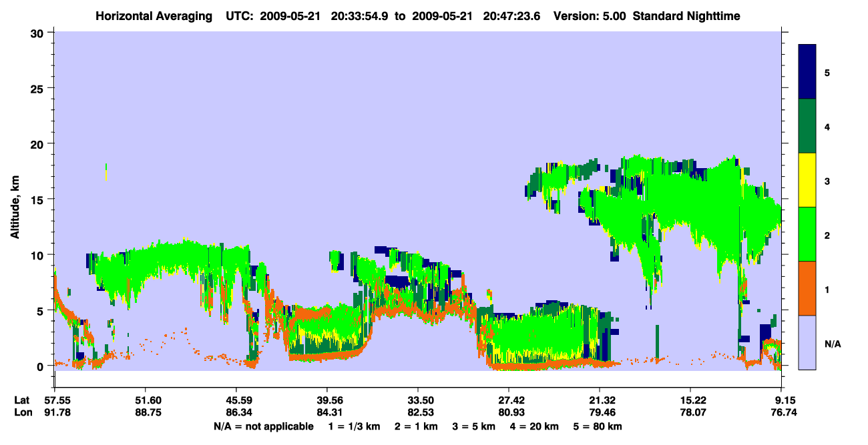Image resolution: width=868 pixels, height=445 pixels.
Task: Click the latitude value 57.55
Action: [x=54, y=400]
